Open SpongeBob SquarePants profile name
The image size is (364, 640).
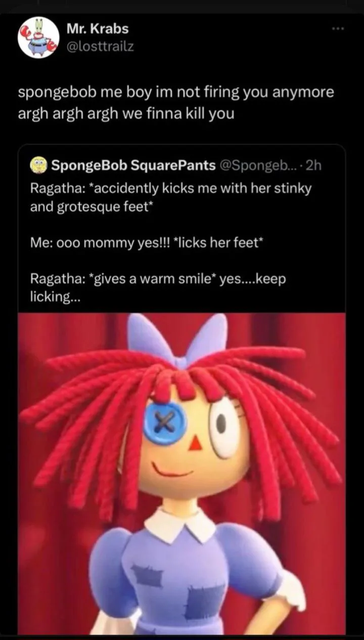[x=133, y=165]
